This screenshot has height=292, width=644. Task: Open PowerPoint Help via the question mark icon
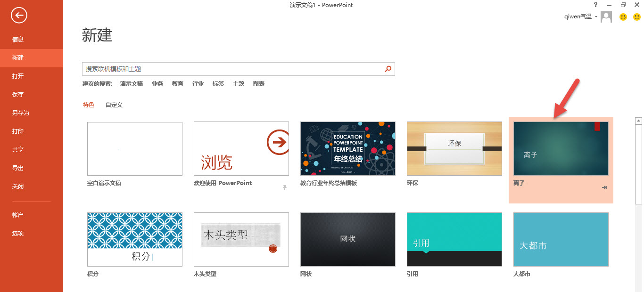[x=595, y=5]
